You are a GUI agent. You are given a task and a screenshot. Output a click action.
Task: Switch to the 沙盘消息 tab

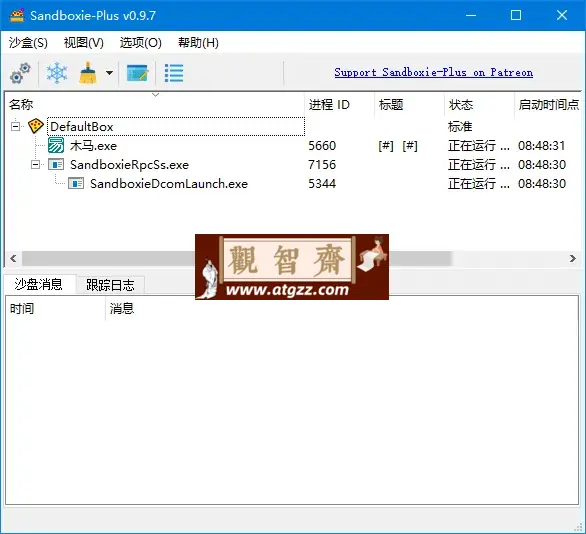pos(38,284)
